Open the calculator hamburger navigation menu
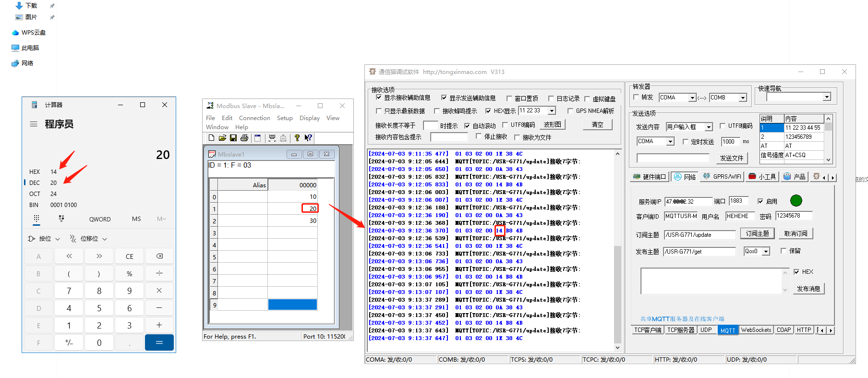868x378 pixels. coord(34,124)
